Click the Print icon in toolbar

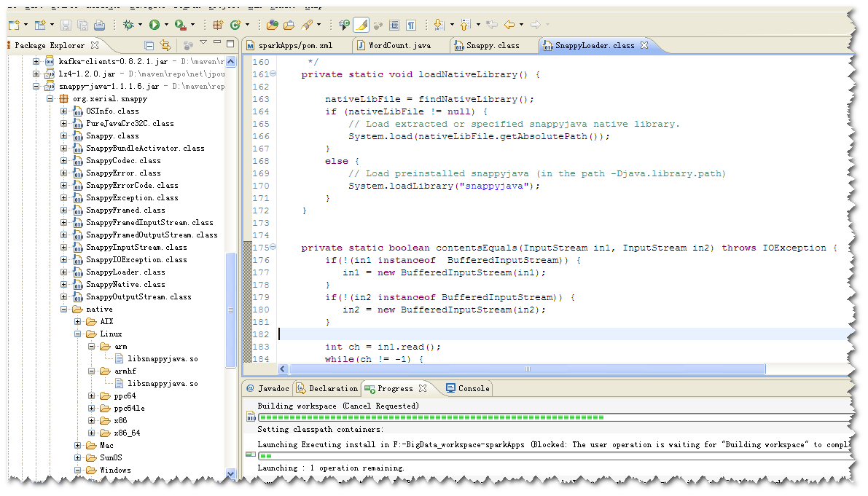99,25
